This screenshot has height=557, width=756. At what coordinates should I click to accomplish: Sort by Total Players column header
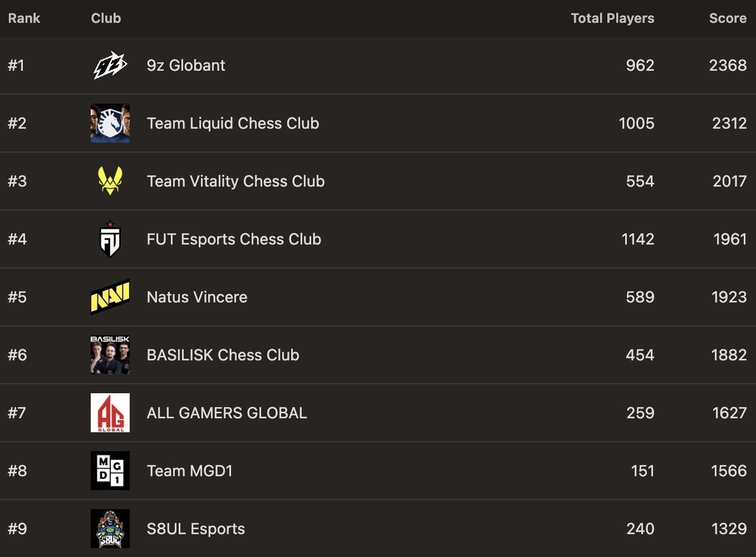coord(612,18)
